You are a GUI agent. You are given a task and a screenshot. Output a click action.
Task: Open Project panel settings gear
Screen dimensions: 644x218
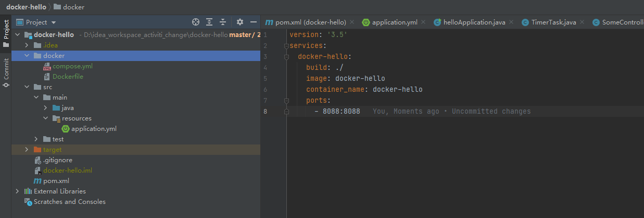[240, 22]
